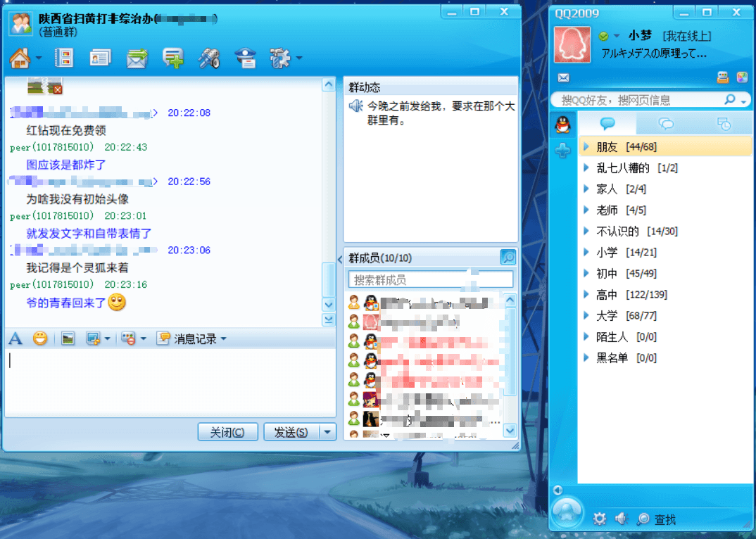Expand the 初中 [45/49] group
This screenshot has height=539, width=756.
665,273
